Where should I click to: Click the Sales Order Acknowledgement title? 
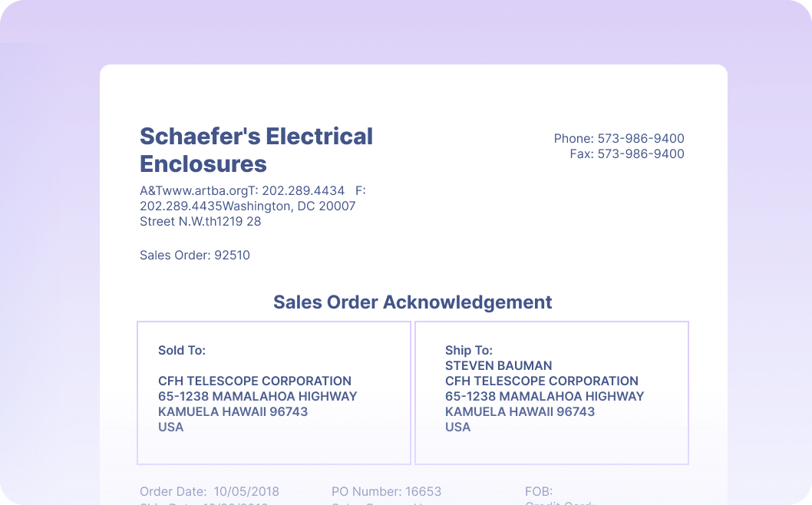[x=412, y=302]
